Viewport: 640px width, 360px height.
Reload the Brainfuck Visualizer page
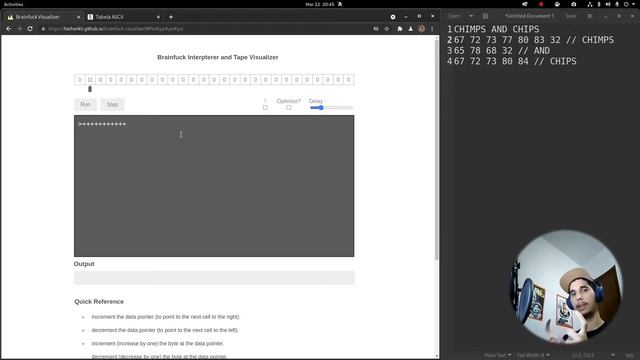(x=30, y=29)
